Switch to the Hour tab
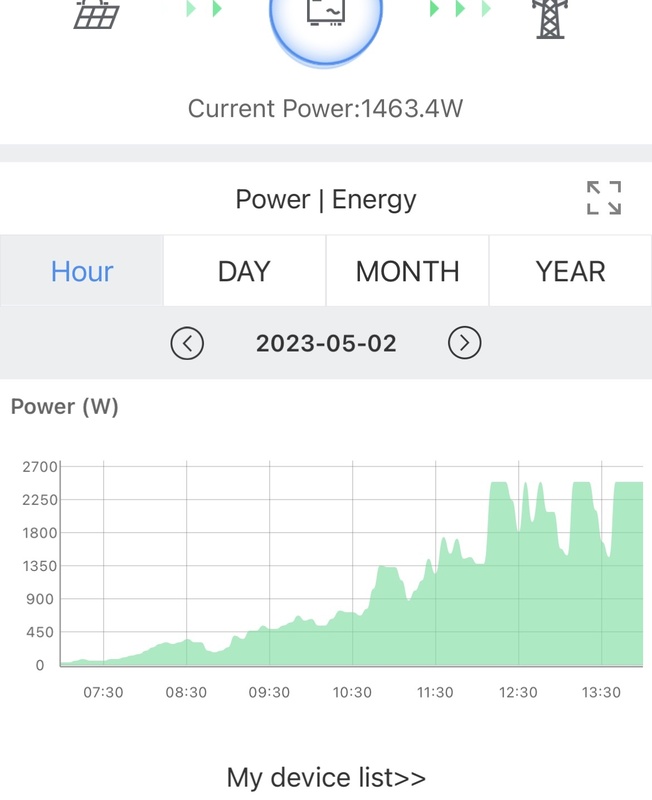This screenshot has height=800, width=652. pyautogui.click(x=82, y=271)
